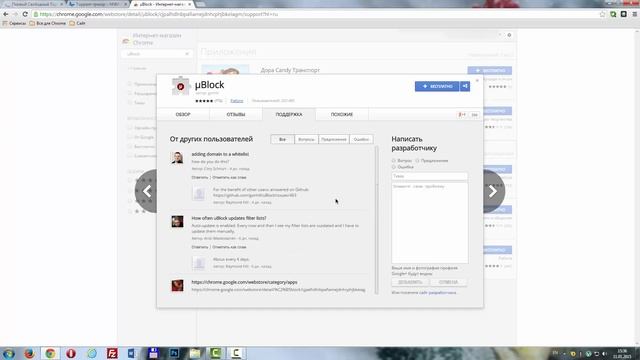Viewport: 640px width, 360px height.
Task: Open a new browser tab
Action: point(200,4)
